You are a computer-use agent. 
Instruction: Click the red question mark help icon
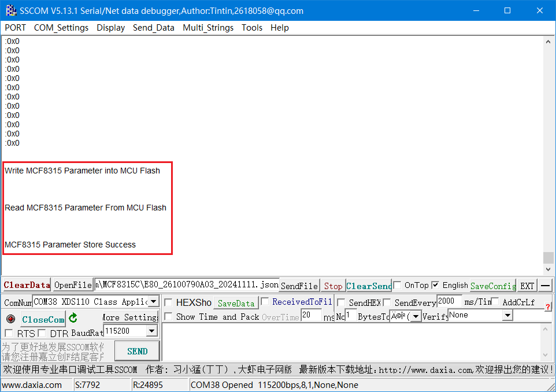pos(548,306)
